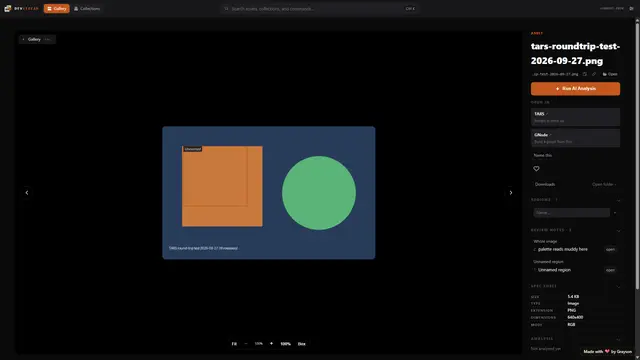This screenshot has height=360, width=640.
Task: Open the asset in GNode
Action: (575, 138)
